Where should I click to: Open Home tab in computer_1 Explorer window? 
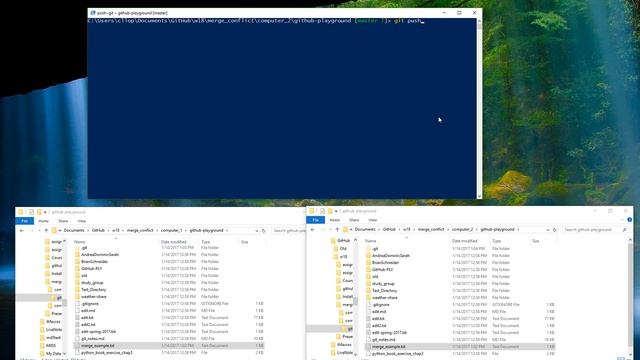pos(44,221)
